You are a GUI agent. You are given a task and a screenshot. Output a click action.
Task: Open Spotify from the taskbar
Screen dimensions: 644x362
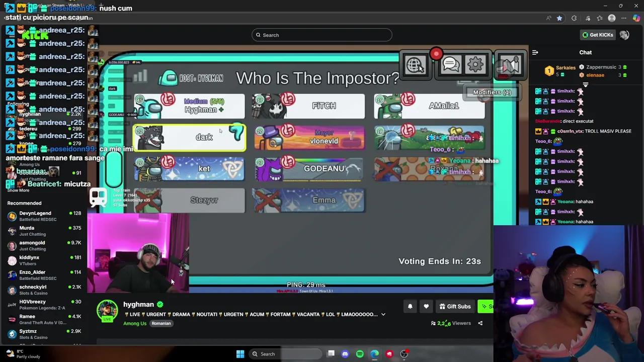point(360,354)
